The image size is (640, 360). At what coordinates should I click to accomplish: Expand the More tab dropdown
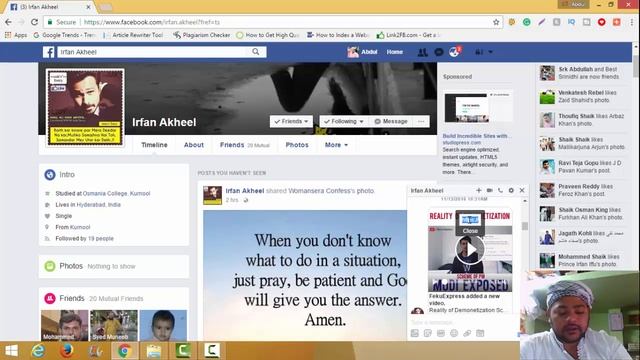336,145
